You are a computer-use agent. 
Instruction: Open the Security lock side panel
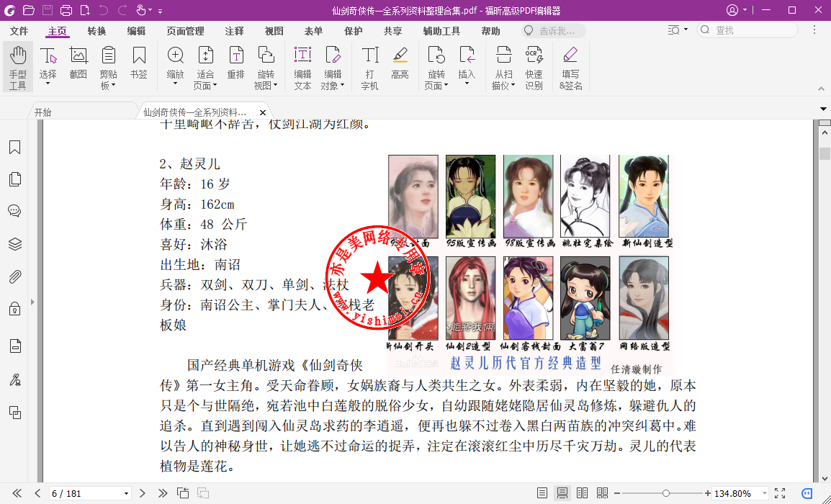click(15, 308)
